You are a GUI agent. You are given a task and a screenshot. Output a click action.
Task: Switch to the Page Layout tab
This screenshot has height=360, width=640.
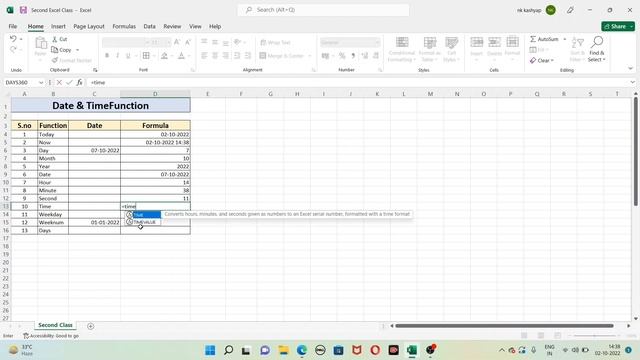click(x=89, y=26)
